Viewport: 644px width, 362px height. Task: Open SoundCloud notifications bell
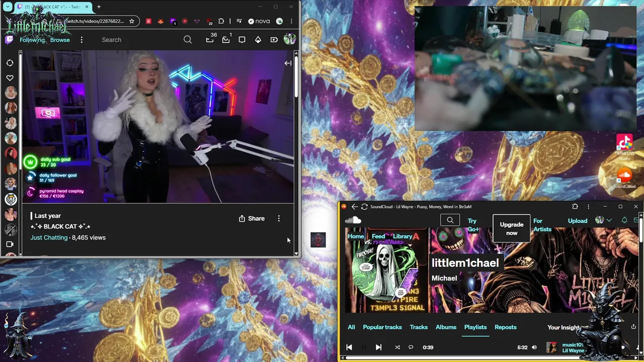[624, 220]
